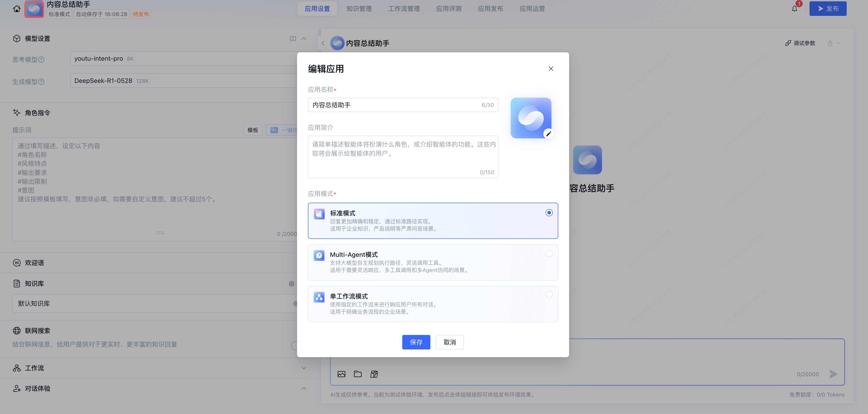Click the home icon in header
The width and height of the screenshot is (868, 414).
coord(17,9)
